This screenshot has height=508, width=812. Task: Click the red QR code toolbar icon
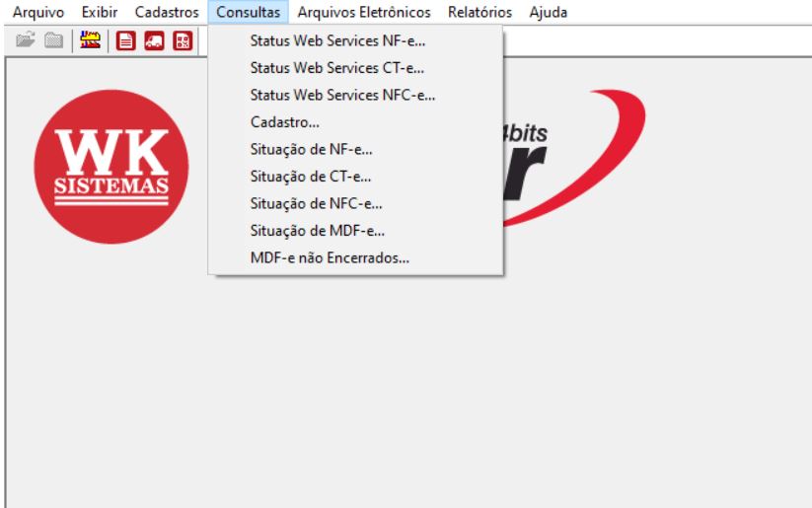(183, 40)
